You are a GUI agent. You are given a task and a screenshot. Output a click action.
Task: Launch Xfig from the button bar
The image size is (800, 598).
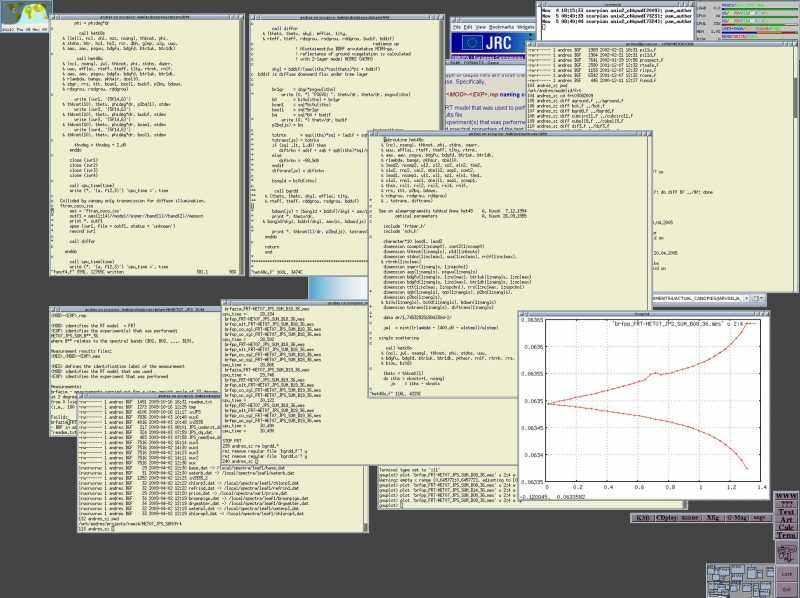click(x=712, y=518)
